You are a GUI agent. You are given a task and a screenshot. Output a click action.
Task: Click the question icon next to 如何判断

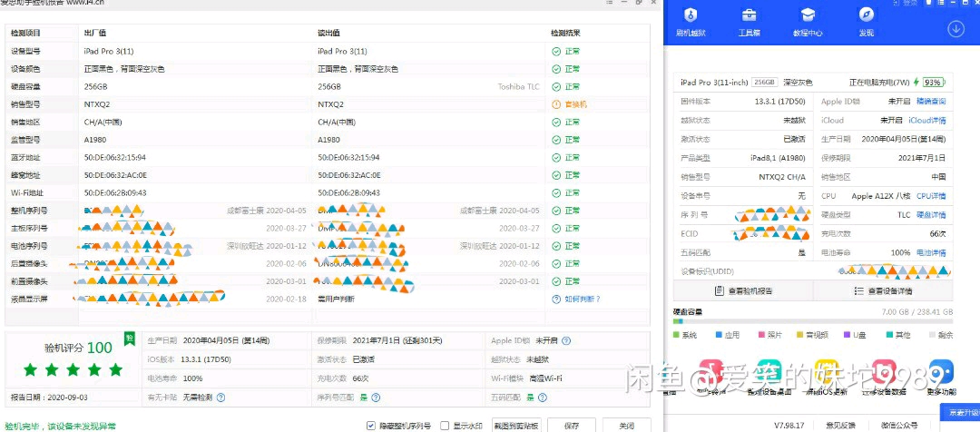[556, 299]
